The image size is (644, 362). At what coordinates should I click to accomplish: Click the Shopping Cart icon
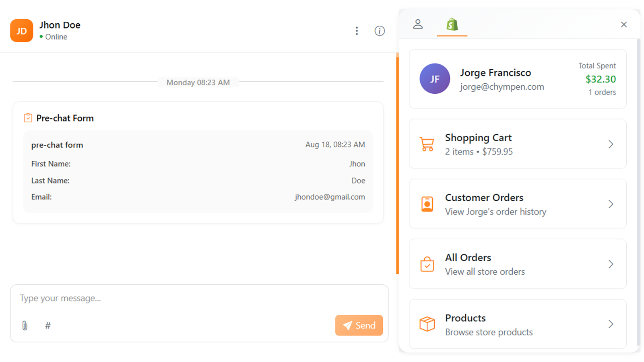pos(427,144)
